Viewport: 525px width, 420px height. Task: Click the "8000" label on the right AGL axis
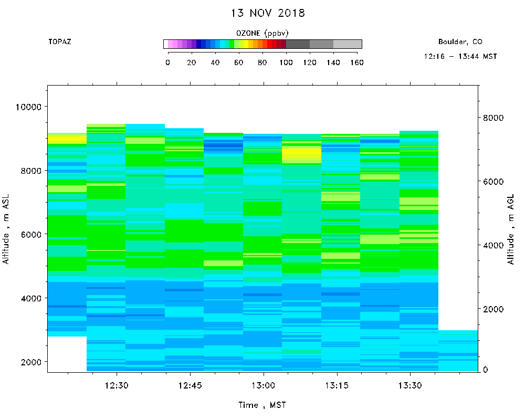493,118
